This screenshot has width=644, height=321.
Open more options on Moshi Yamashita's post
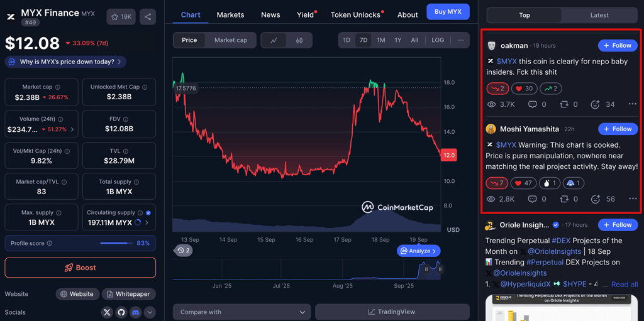(633, 199)
